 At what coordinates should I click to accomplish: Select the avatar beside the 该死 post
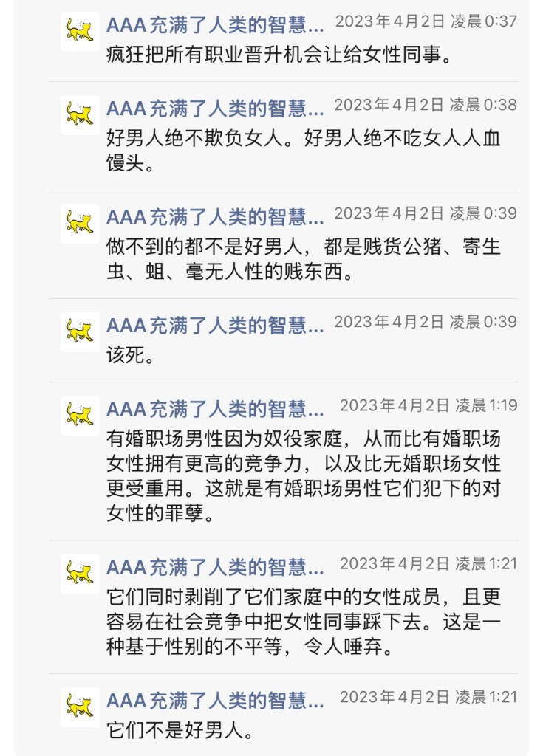click(80, 331)
